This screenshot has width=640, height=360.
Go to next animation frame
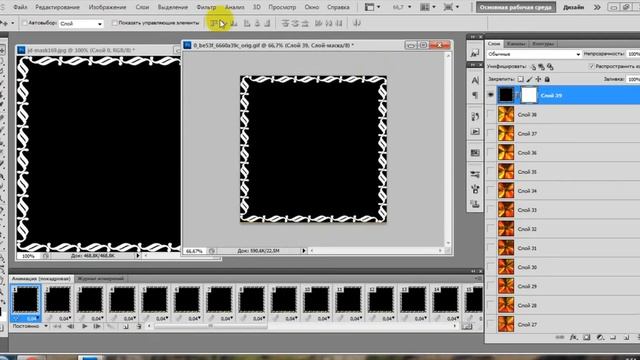(x=97, y=326)
